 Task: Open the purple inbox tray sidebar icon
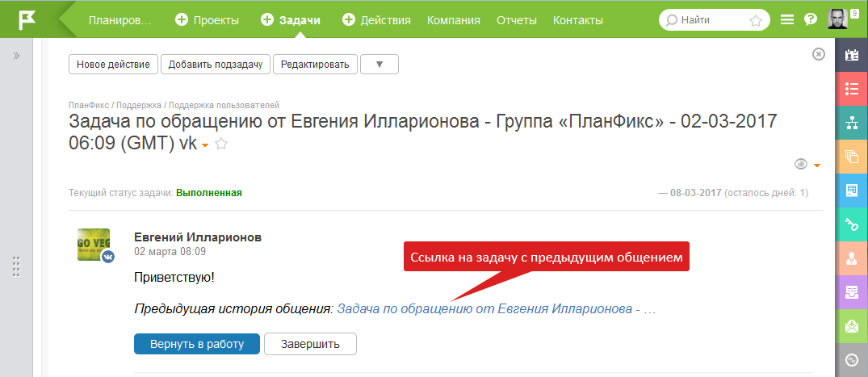[851, 292]
